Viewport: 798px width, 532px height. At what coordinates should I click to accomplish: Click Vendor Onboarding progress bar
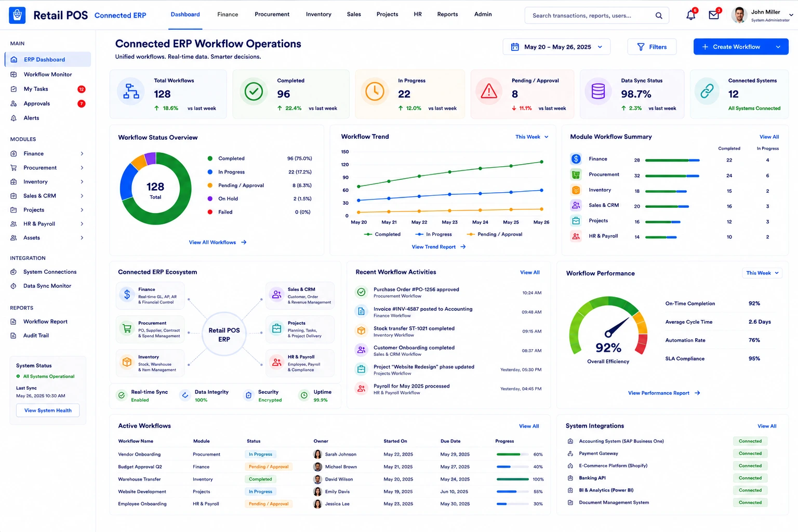click(513, 455)
